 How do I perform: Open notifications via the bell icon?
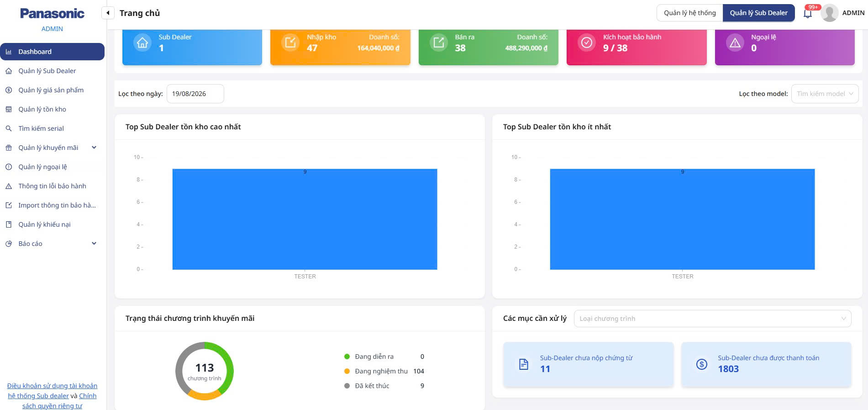(807, 13)
